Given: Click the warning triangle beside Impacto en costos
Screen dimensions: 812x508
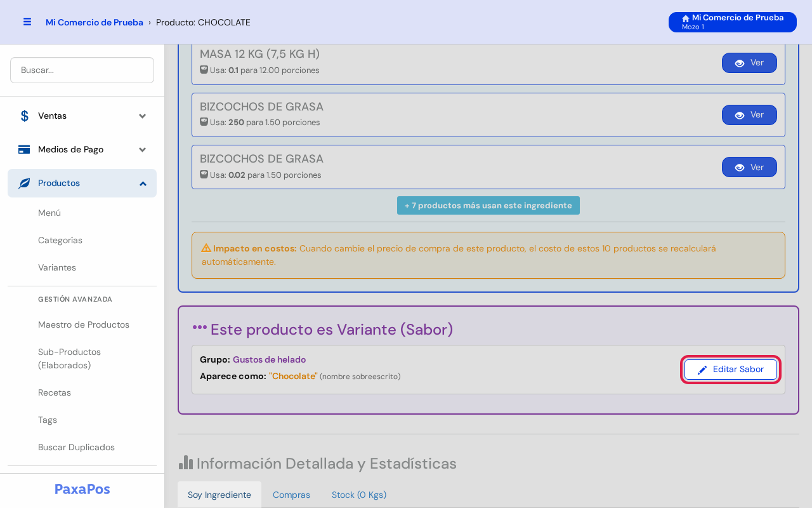Looking at the screenshot, I should point(206,248).
